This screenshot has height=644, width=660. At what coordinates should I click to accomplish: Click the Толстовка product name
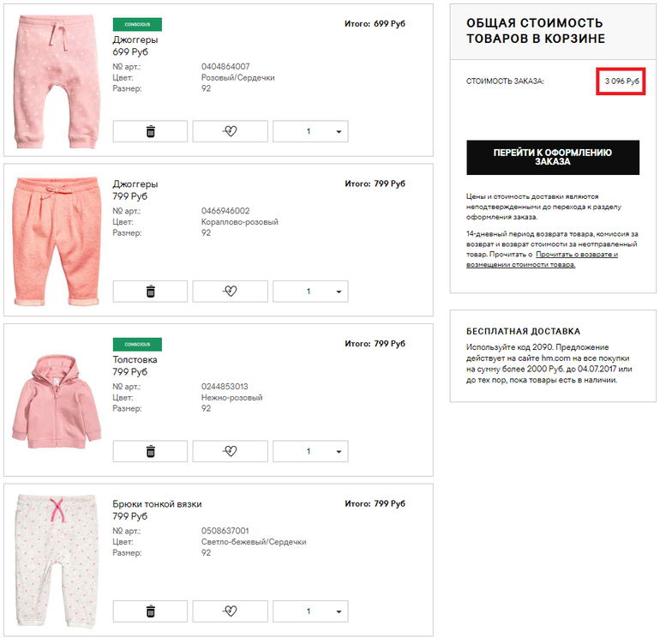135,359
